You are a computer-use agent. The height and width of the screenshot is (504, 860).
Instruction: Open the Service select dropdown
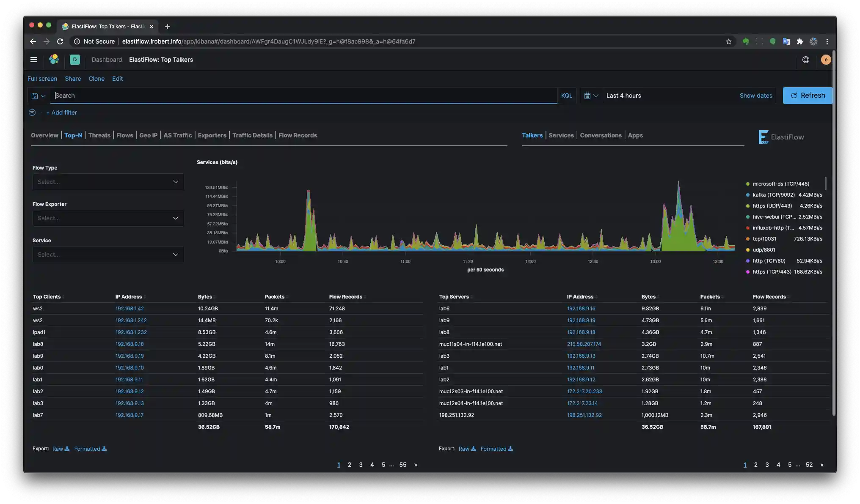108,255
